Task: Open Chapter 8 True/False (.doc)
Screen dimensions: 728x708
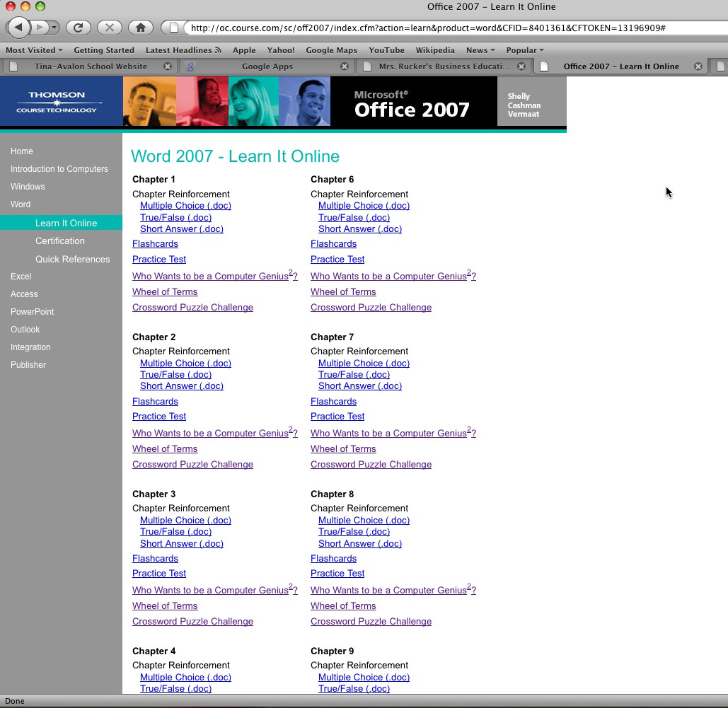Action: tap(354, 532)
